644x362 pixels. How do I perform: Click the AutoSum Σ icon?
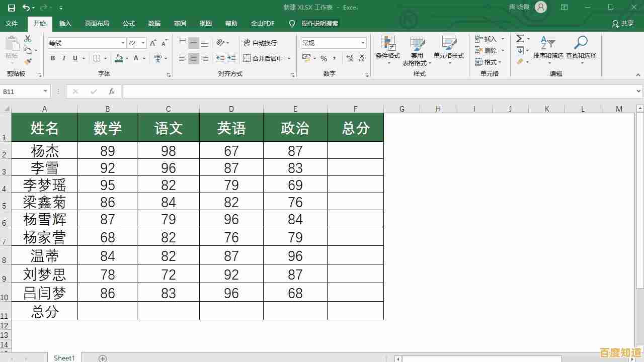click(519, 38)
